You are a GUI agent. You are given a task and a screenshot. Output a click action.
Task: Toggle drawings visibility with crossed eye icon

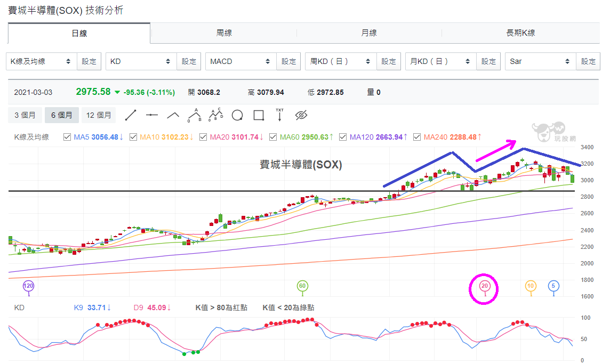(x=301, y=115)
